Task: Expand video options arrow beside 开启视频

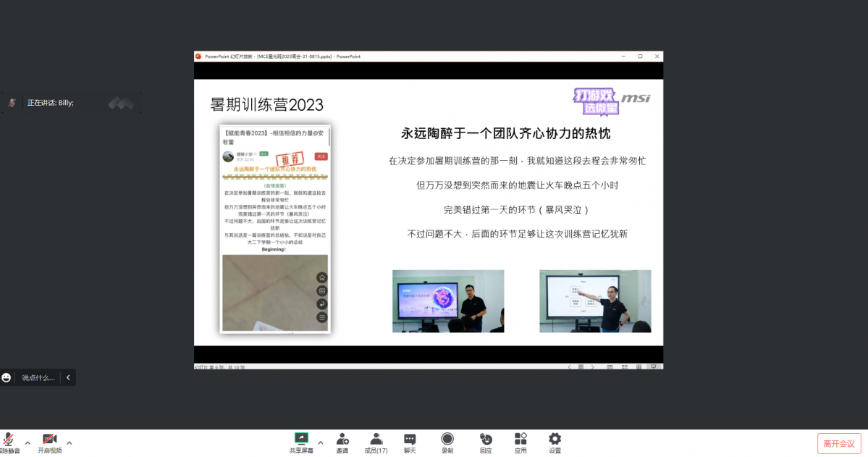Action: point(69,443)
